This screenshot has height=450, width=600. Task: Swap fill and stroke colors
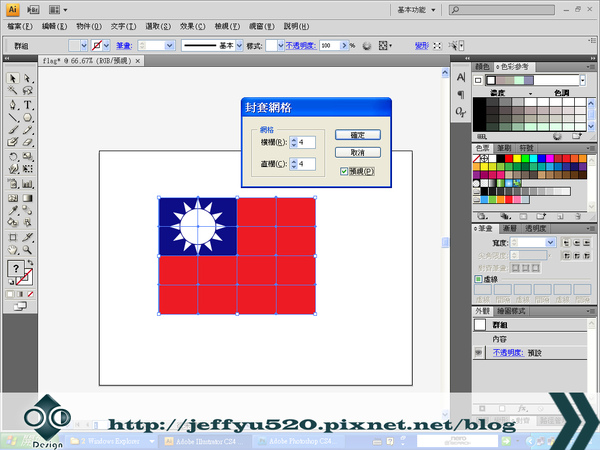coord(30,263)
